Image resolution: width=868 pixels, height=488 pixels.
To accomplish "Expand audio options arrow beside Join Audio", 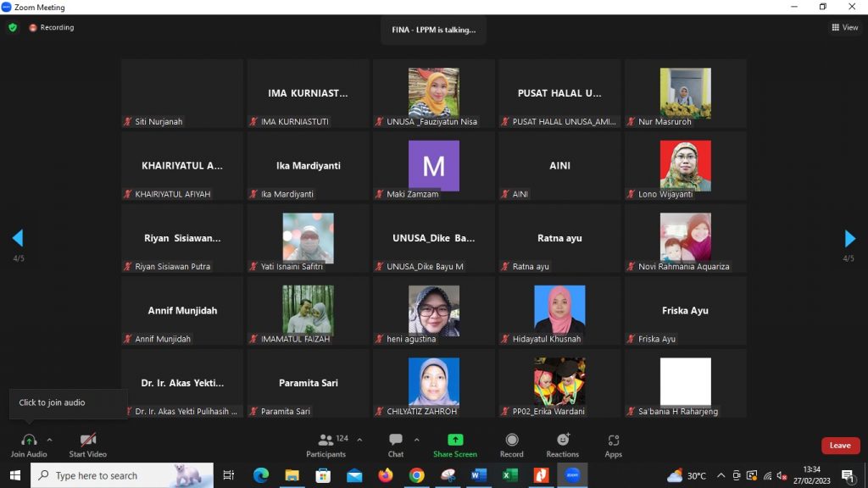I will (49, 440).
